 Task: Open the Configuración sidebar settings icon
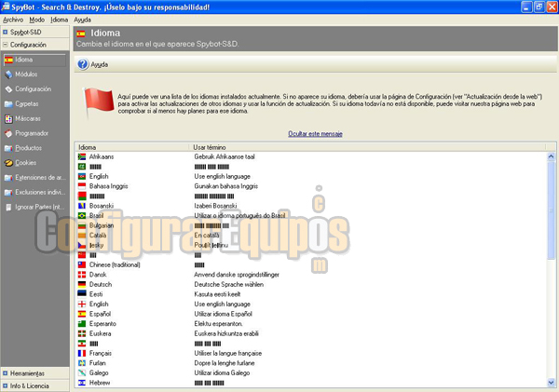click(8, 89)
